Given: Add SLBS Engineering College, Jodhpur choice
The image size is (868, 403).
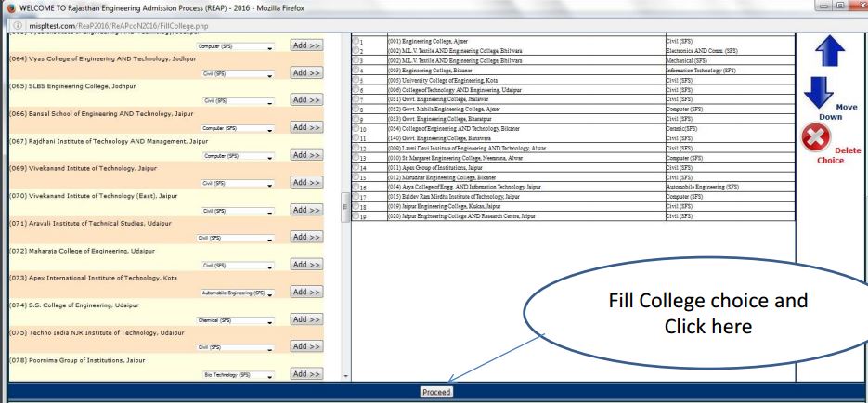Looking at the screenshot, I should click(x=306, y=99).
